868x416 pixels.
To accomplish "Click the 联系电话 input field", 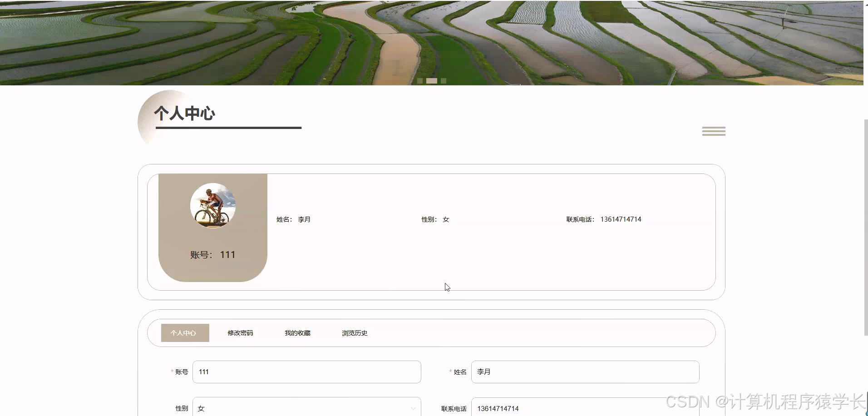I will [x=585, y=407].
